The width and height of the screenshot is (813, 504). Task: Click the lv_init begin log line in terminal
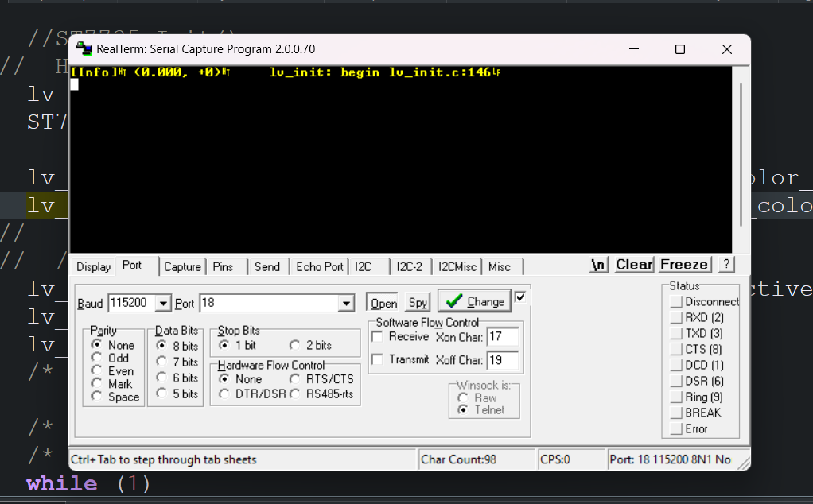(286, 72)
